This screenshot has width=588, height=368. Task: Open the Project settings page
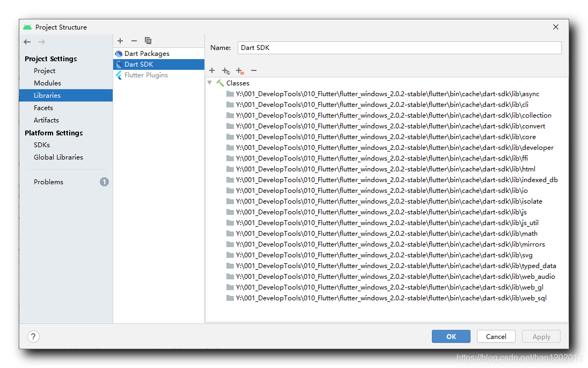[x=44, y=70]
